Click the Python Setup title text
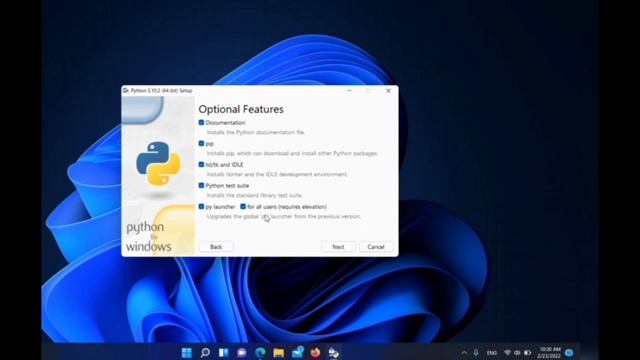 [161, 91]
